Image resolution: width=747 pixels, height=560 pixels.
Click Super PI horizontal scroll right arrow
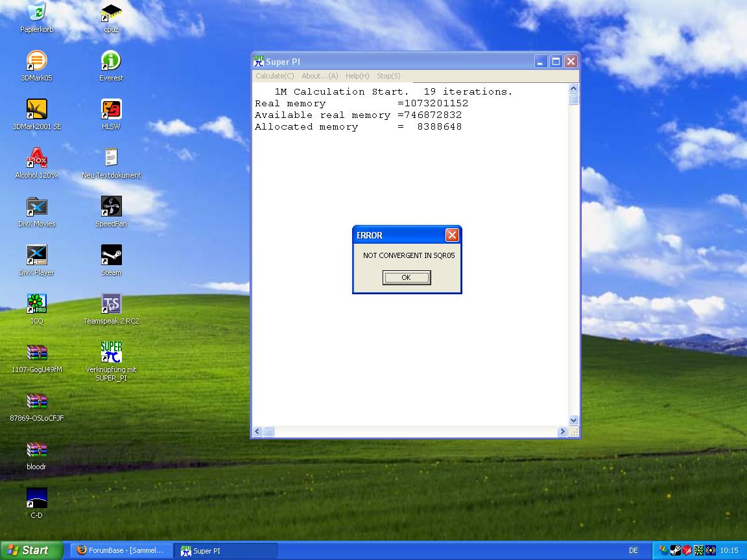[x=562, y=432]
